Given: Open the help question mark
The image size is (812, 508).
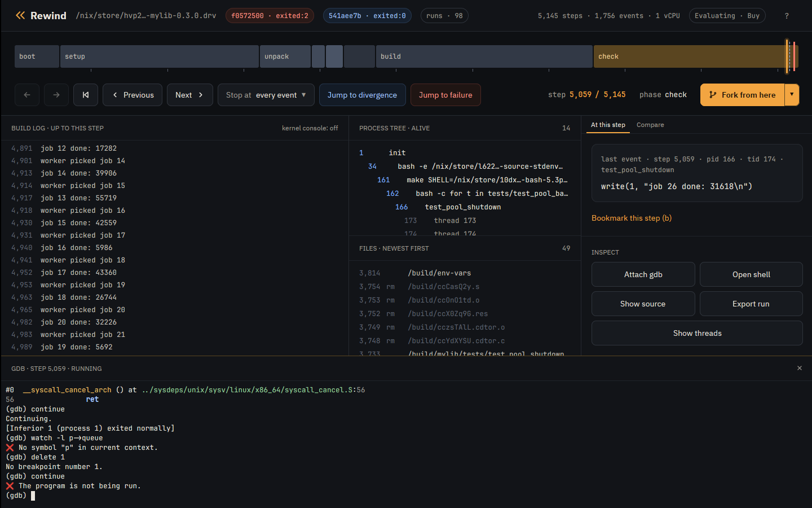Looking at the screenshot, I should [787, 16].
